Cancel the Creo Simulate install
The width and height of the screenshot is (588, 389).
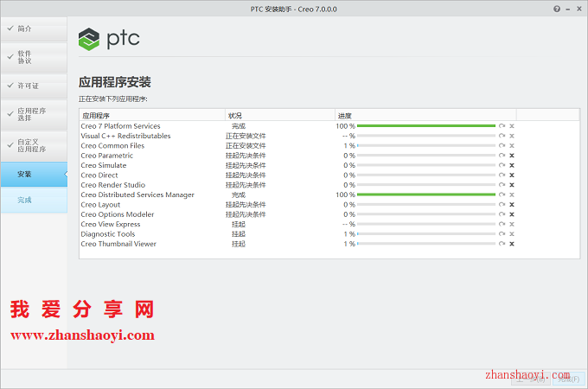[x=512, y=165]
